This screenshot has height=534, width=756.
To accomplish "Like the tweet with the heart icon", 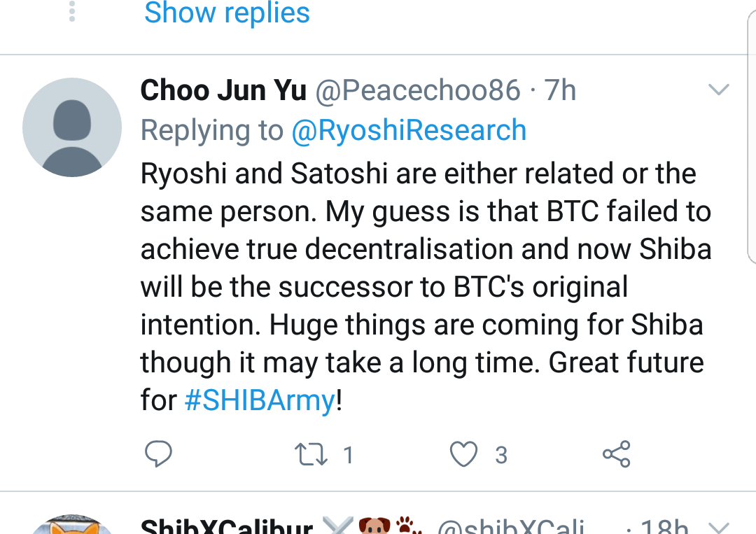I will point(463,455).
